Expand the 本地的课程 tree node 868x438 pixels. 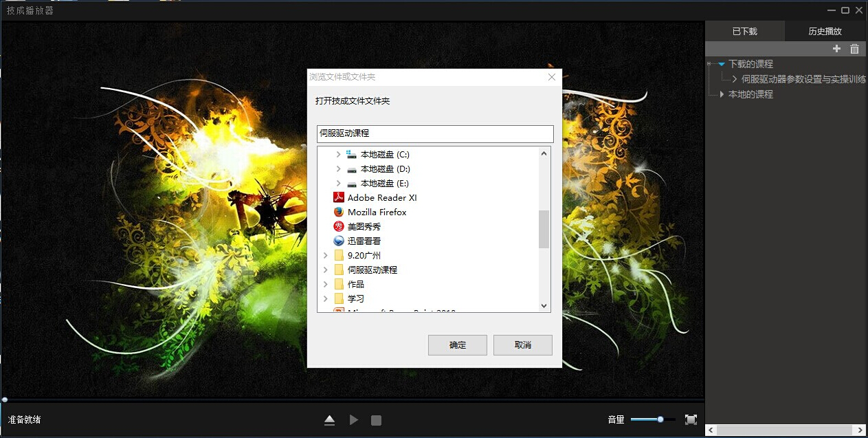(x=722, y=94)
